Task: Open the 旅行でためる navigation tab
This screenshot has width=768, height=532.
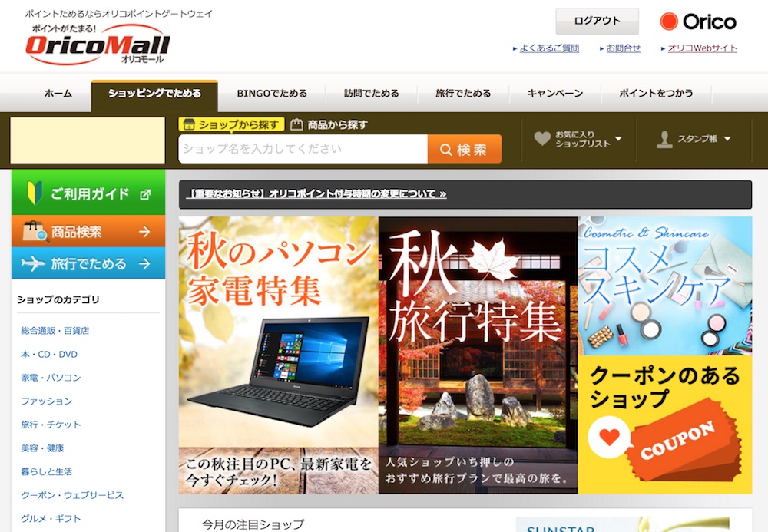Action: tap(463, 93)
